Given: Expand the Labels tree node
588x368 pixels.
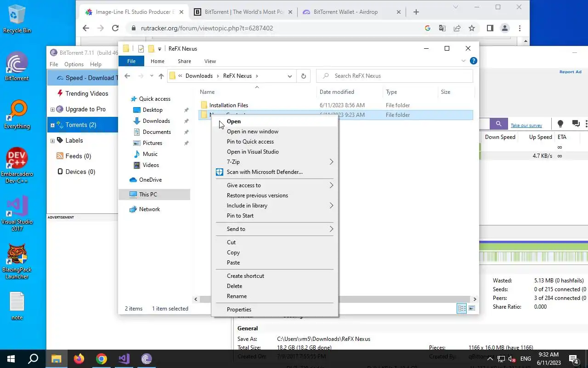Looking at the screenshot, I should click(52, 141).
